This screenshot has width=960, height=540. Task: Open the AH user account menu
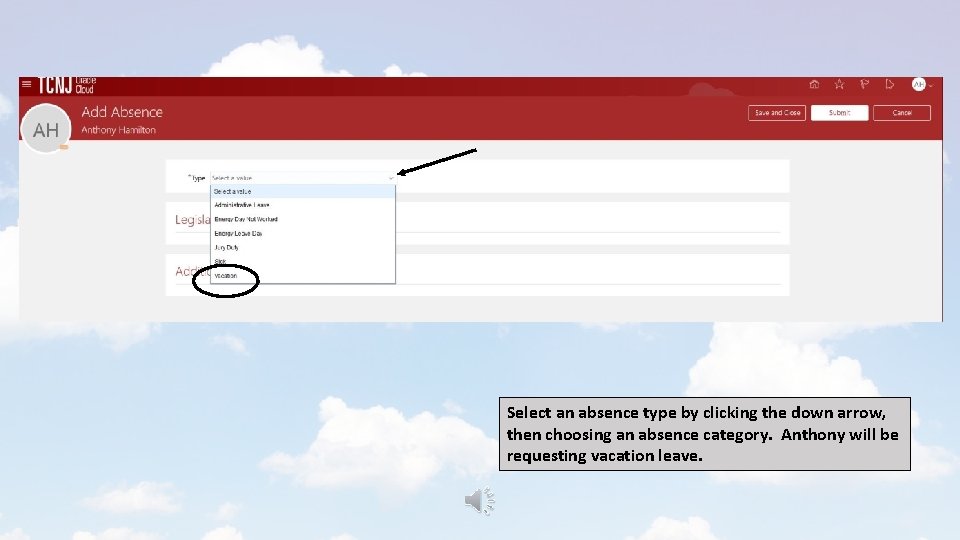click(x=921, y=84)
